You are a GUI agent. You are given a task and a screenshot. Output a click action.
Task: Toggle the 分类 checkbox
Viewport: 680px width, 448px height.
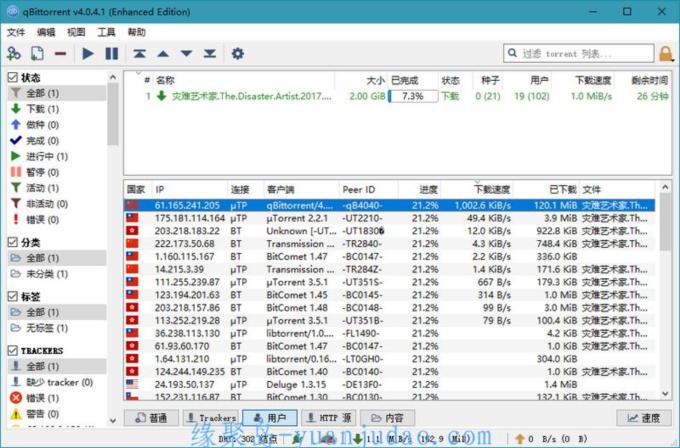click(13, 242)
